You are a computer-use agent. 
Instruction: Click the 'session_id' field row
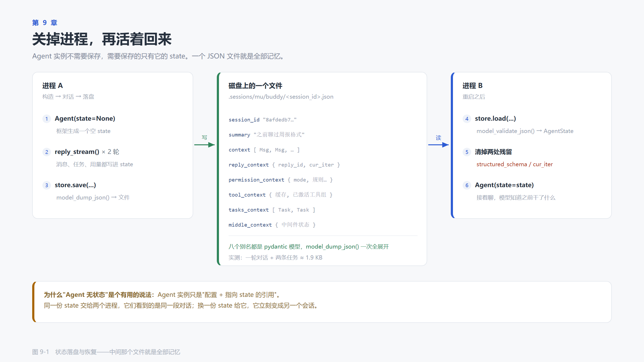(262, 120)
